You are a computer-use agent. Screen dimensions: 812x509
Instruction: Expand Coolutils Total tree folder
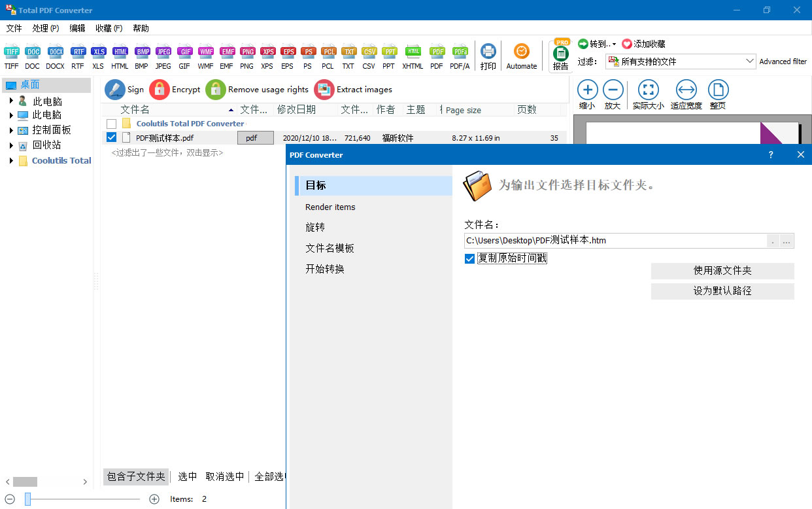(x=11, y=160)
